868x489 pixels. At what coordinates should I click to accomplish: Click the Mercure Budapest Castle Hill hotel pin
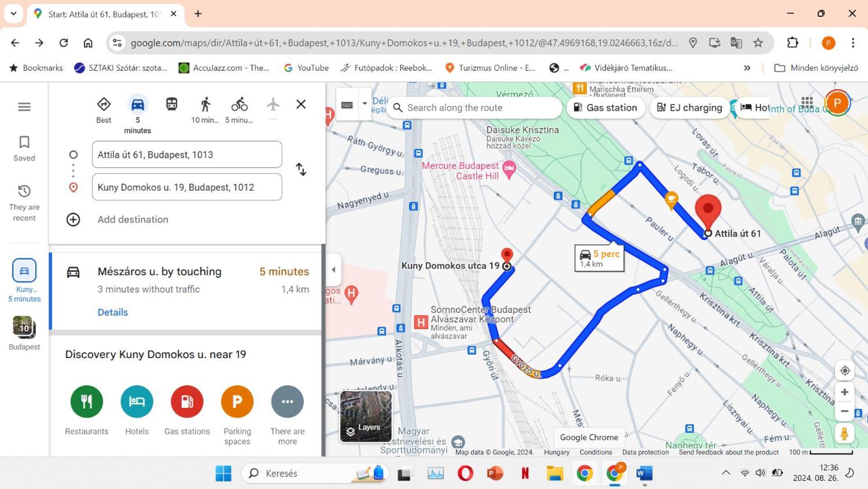(x=509, y=170)
